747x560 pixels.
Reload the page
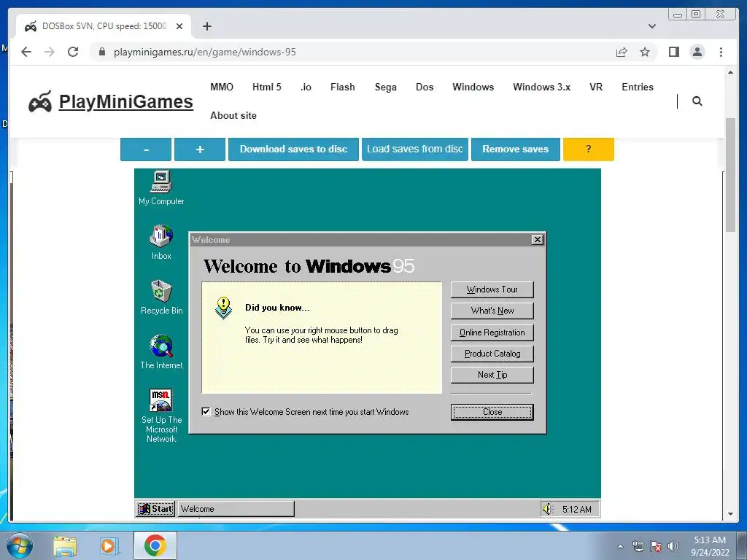pyautogui.click(x=73, y=52)
